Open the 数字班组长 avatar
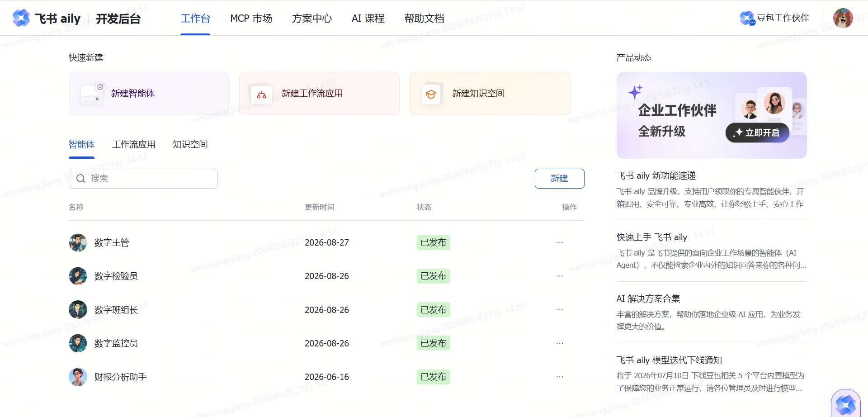Viewport: 868px width, 417px height. click(x=78, y=310)
